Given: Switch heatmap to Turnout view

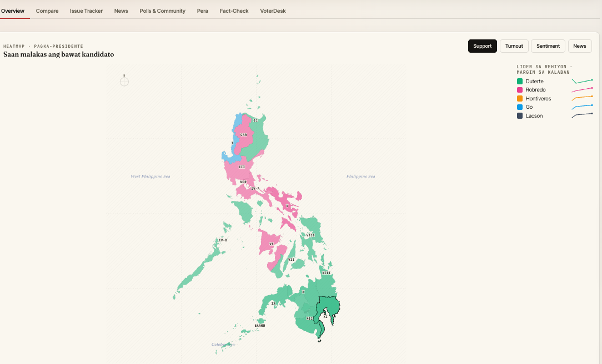Looking at the screenshot, I should 514,46.
